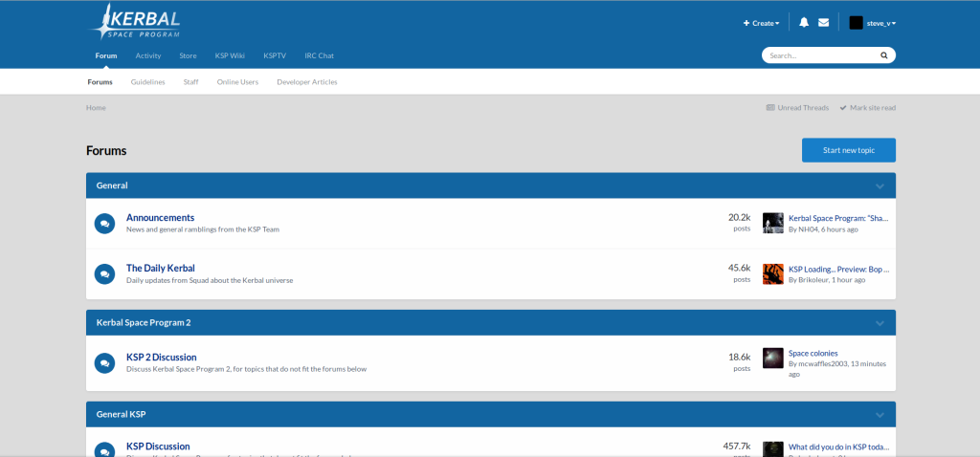Click the KSP 2 Discussion bubble icon
The image size is (980, 457).
[104, 362]
